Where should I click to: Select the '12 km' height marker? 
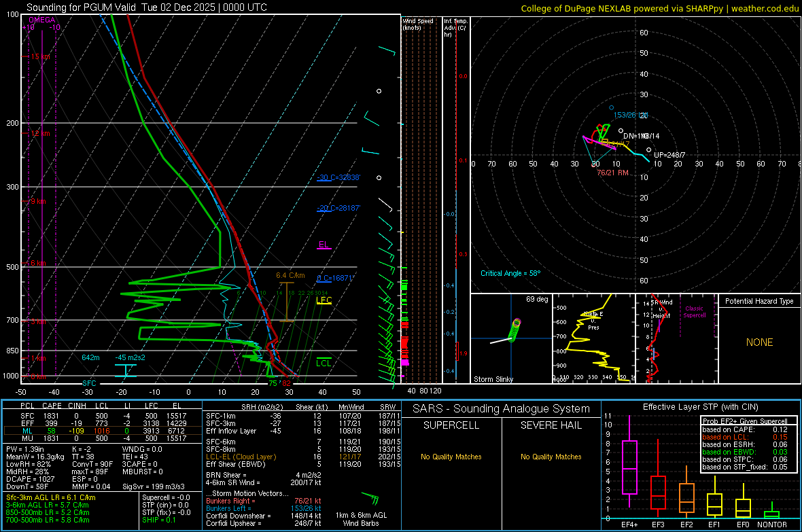coord(39,133)
